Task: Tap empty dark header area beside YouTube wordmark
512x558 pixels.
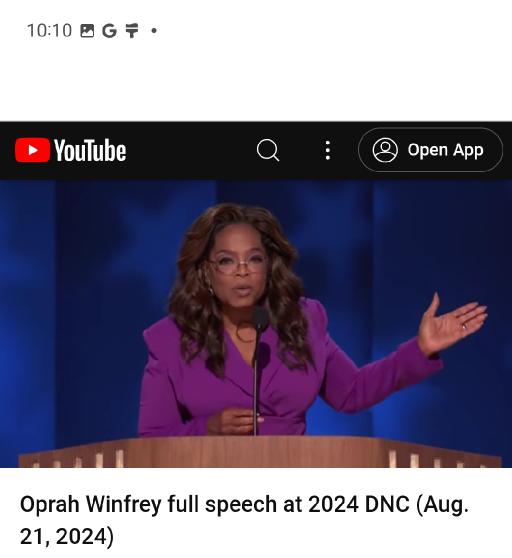Action: click(x=189, y=150)
